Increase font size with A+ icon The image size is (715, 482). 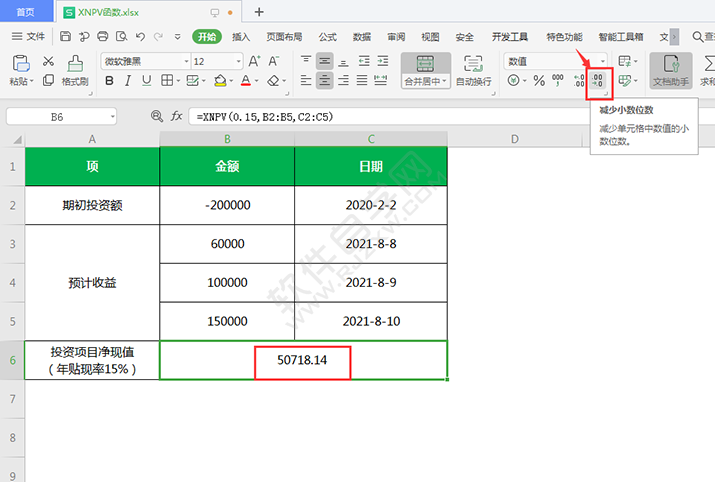tap(254, 61)
